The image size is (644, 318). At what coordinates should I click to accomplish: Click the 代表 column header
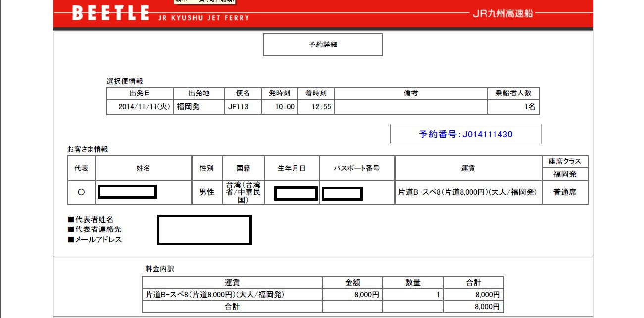[81, 168]
